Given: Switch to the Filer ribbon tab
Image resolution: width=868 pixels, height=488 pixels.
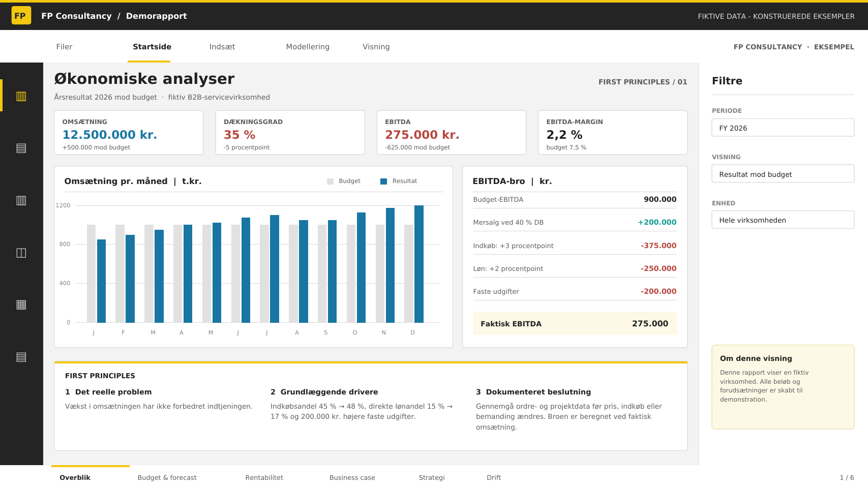Looking at the screenshot, I should (64, 47).
